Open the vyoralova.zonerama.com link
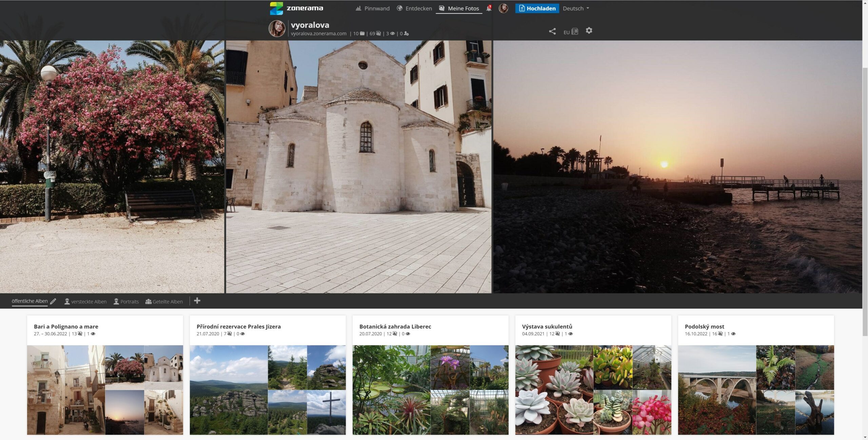868x440 pixels. point(318,34)
